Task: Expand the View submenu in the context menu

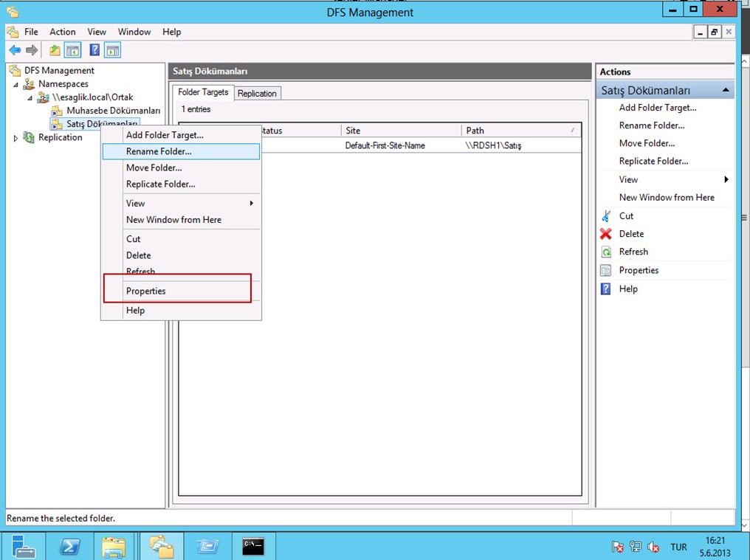Action: pyautogui.click(x=182, y=203)
